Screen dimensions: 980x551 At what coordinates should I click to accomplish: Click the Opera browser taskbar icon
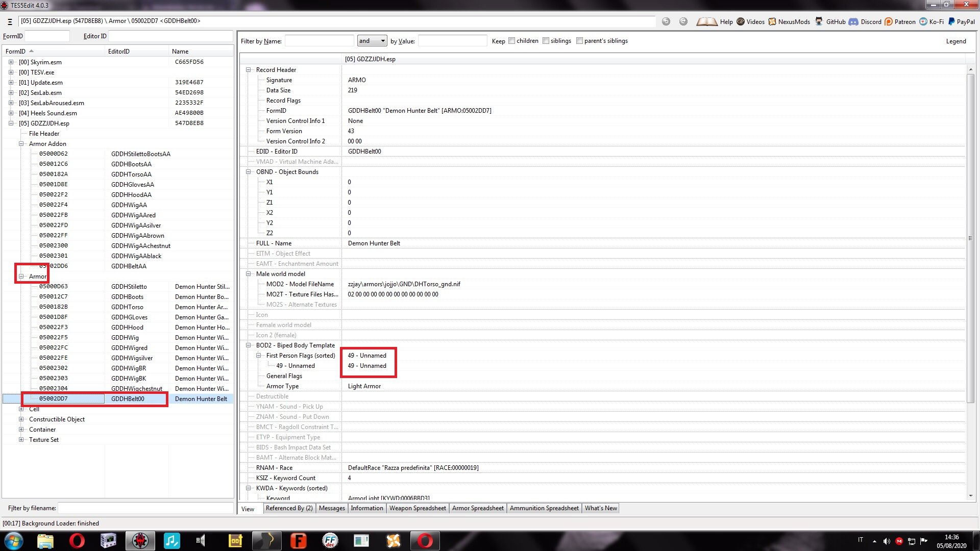77,541
